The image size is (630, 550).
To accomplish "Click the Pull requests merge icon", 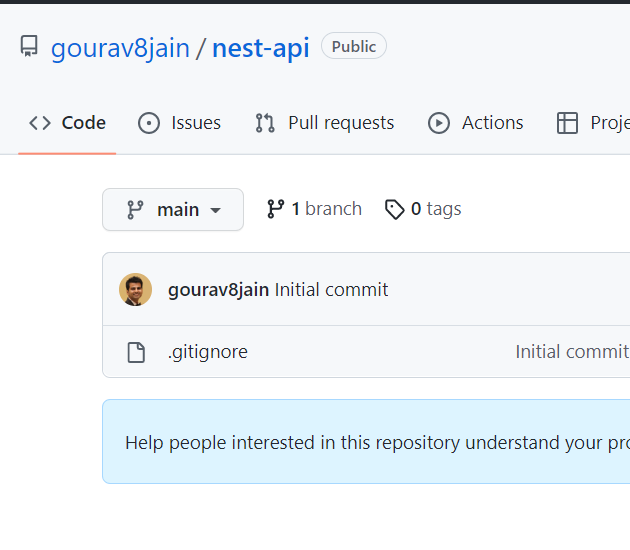I will click(x=265, y=123).
